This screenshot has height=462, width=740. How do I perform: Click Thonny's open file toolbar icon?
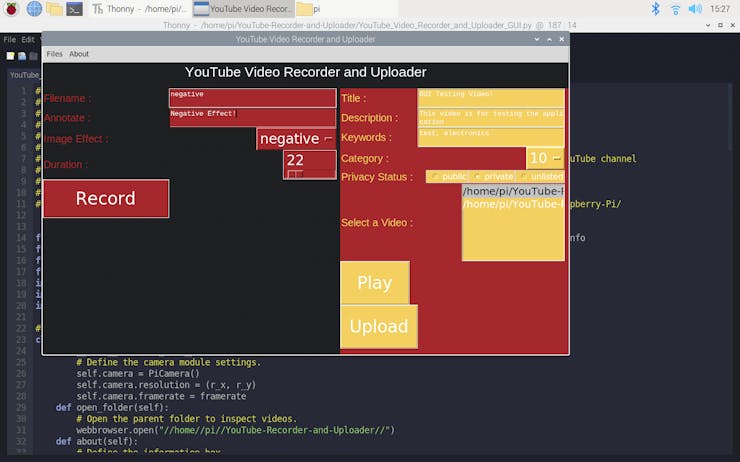point(22,56)
